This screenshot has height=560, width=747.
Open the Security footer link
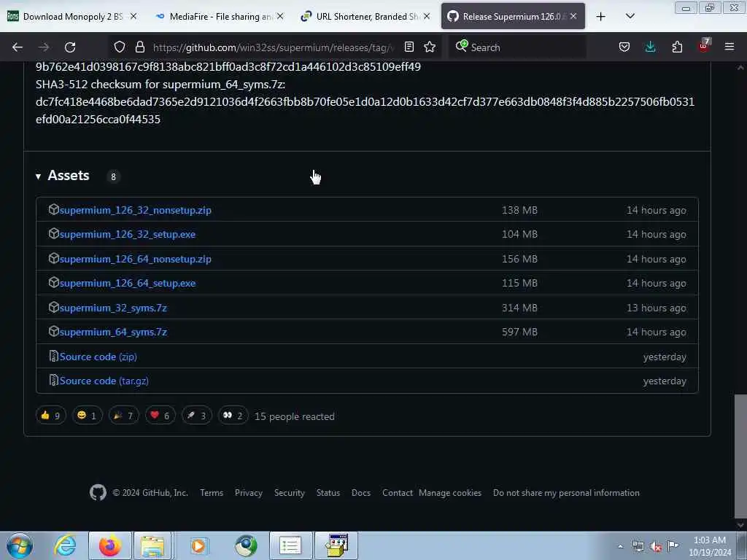pyautogui.click(x=289, y=493)
